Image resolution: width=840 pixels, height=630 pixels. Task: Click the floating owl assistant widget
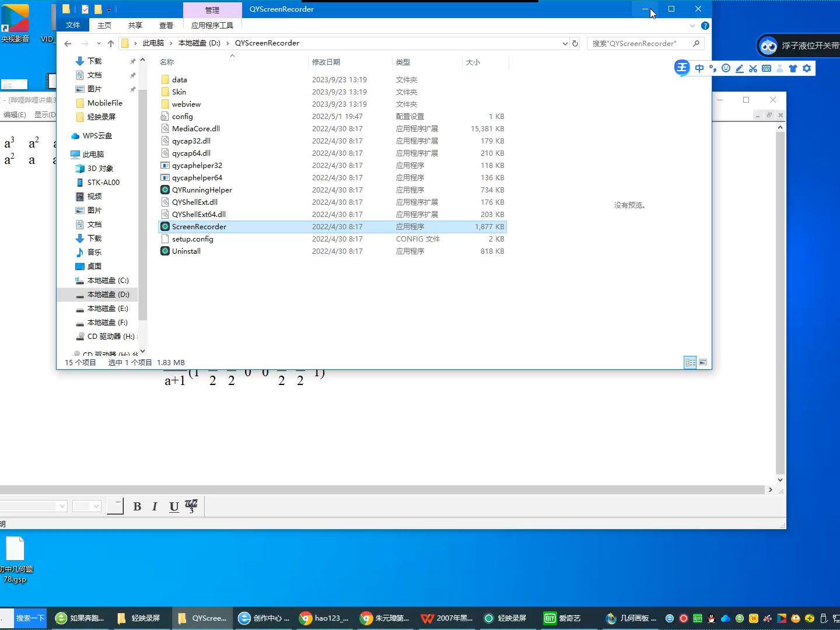click(768, 45)
